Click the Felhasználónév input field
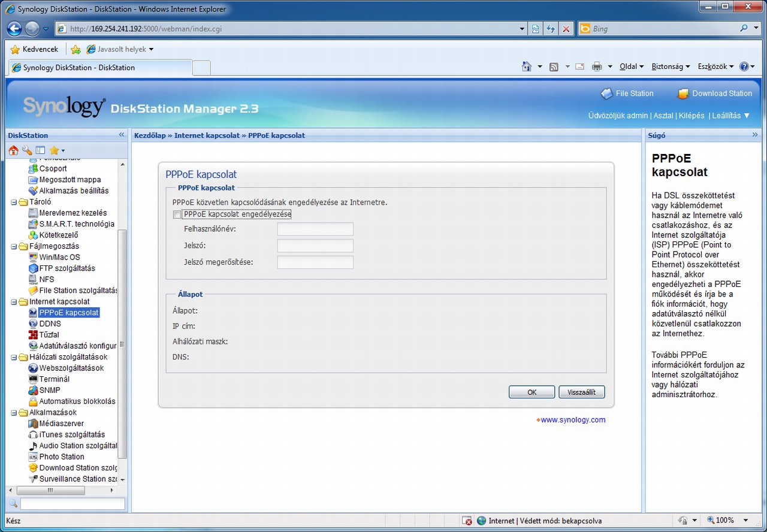The image size is (767, 532). coord(315,229)
